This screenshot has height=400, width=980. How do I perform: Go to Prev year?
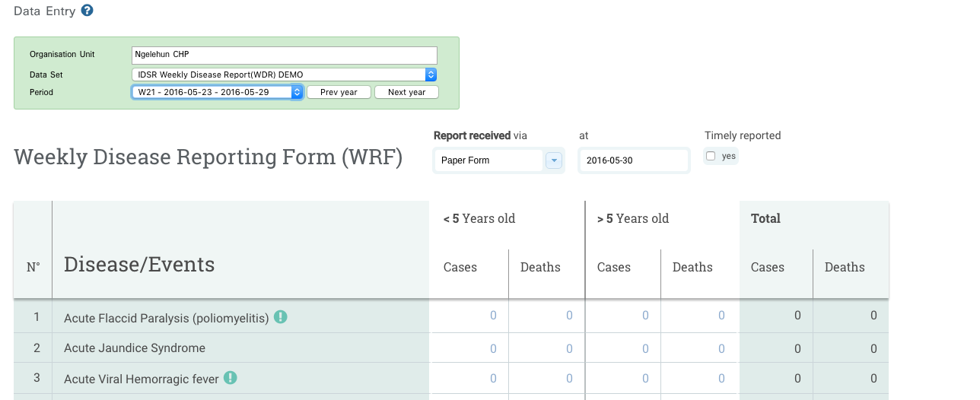click(x=339, y=92)
